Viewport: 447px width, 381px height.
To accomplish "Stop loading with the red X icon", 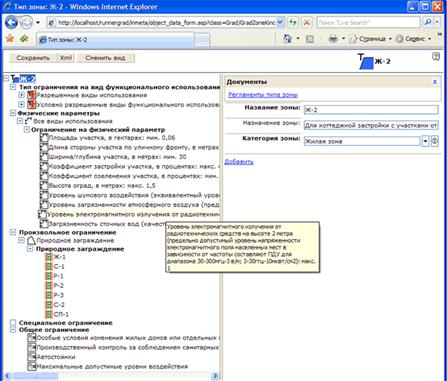I will click(x=306, y=23).
